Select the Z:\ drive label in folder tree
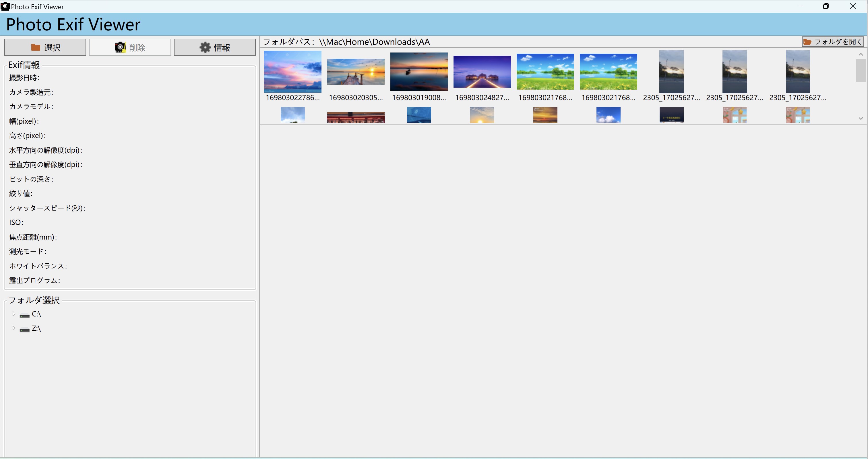 (x=36, y=329)
